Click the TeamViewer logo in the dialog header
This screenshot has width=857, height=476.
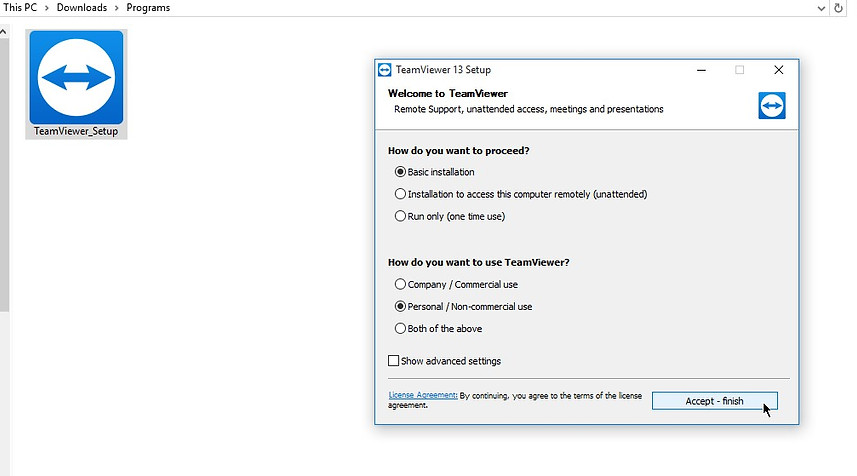tap(772, 105)
